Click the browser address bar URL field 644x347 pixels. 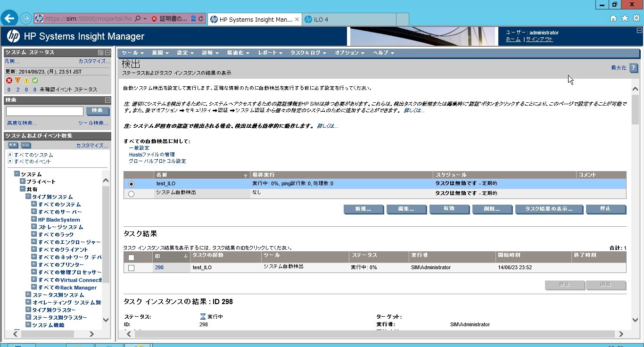pos(88,19)
